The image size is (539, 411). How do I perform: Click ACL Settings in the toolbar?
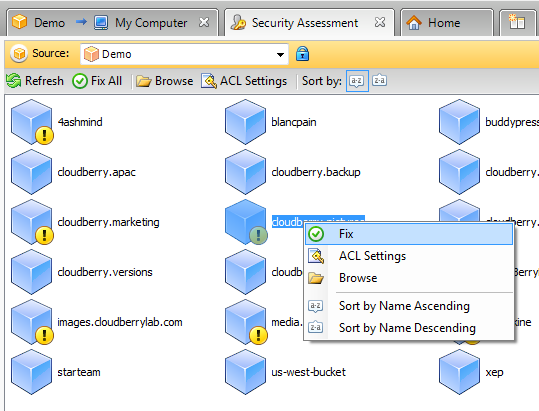[244, 81]
